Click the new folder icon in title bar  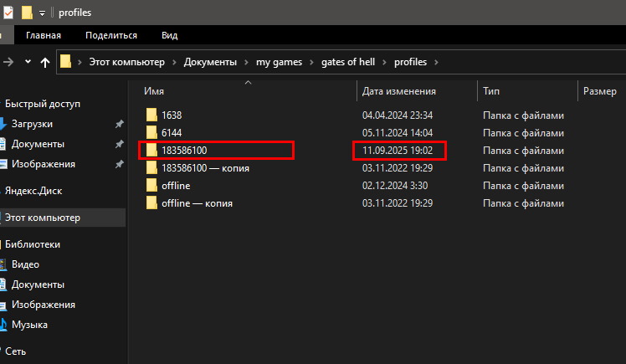27,13
